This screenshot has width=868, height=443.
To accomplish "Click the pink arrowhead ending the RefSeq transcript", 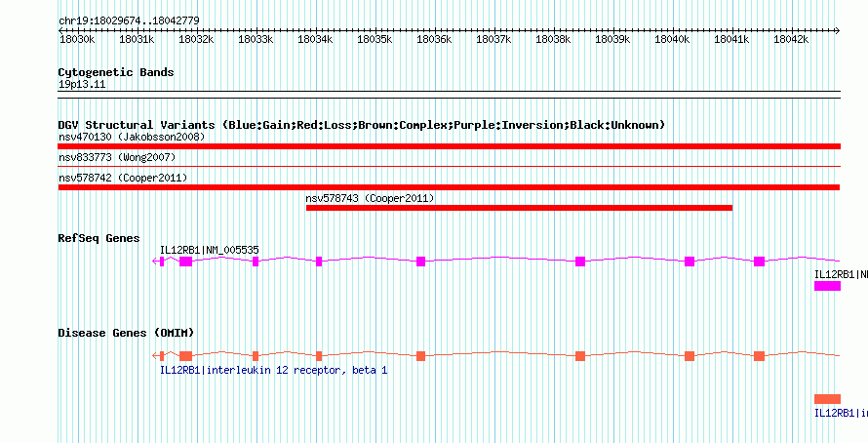I will coord(155,262).
